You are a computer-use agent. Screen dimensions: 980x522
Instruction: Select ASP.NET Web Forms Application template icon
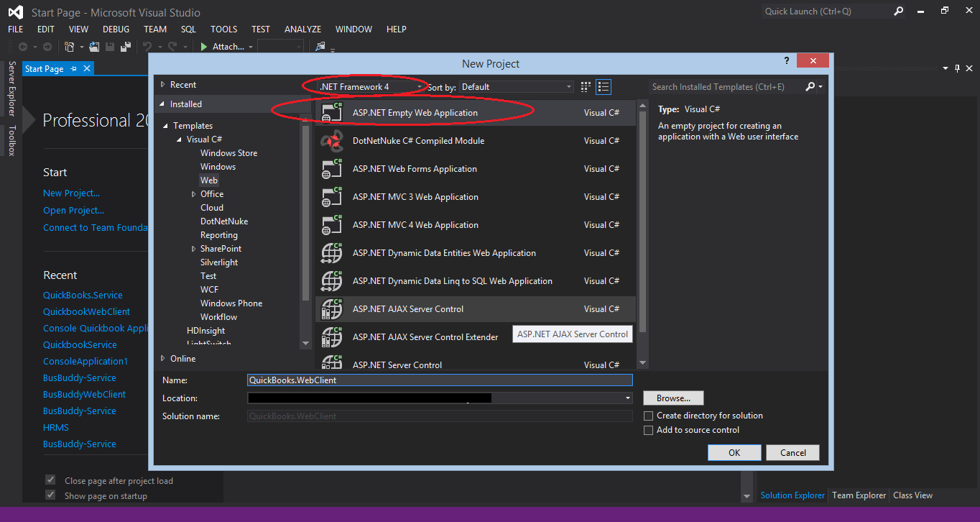click(332, 168)
